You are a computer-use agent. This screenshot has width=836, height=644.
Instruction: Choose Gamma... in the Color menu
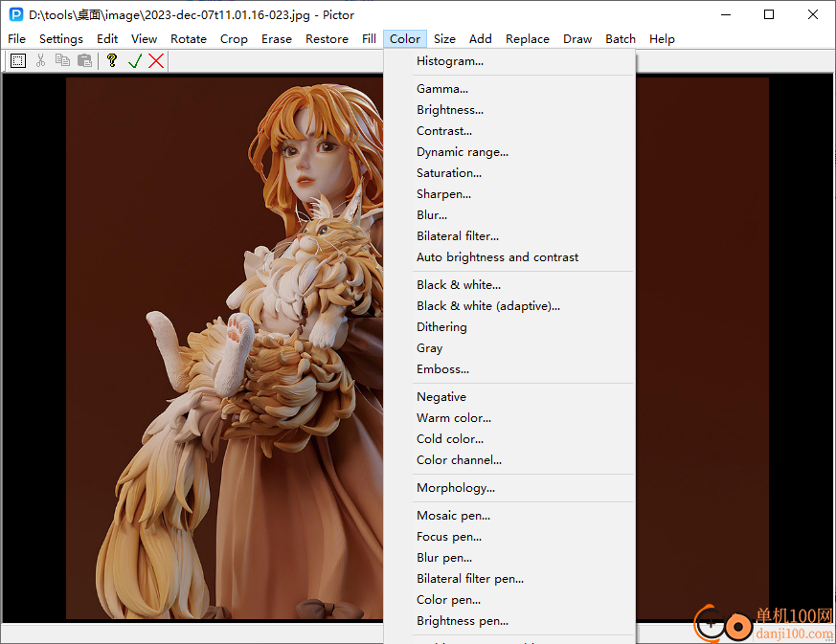[509, 89]
